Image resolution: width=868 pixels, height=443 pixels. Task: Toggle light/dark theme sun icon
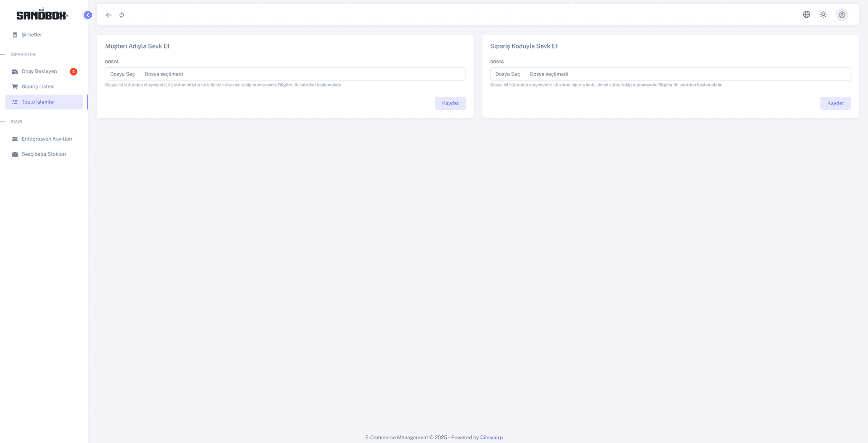click(823, 14)
